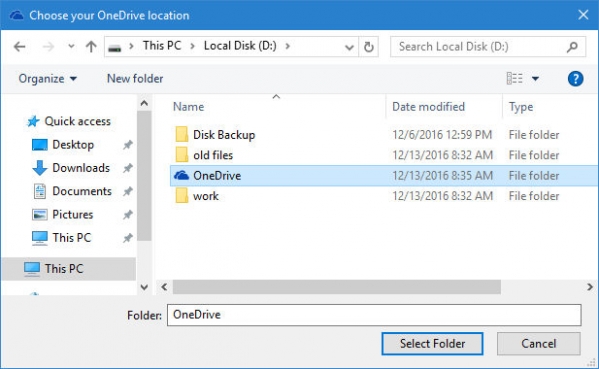Click the Quick access star icon
The width and height of the screenshot is (599, 369).
[33, 121]
